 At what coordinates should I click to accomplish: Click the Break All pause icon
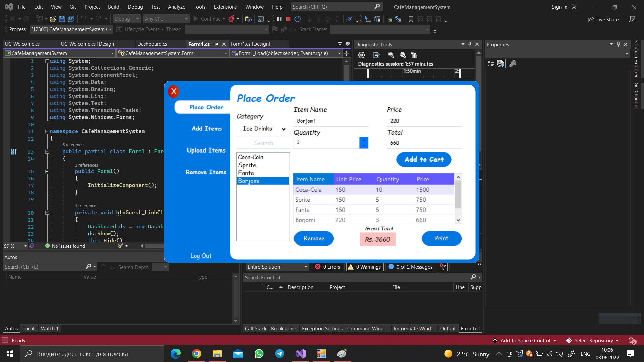click(279, 19)
